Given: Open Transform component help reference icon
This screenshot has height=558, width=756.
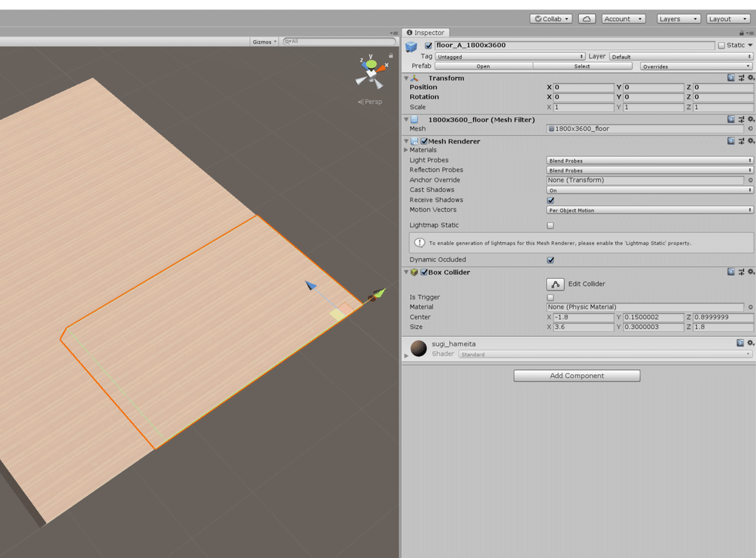Looking at the screenshot, I should 731,78.
